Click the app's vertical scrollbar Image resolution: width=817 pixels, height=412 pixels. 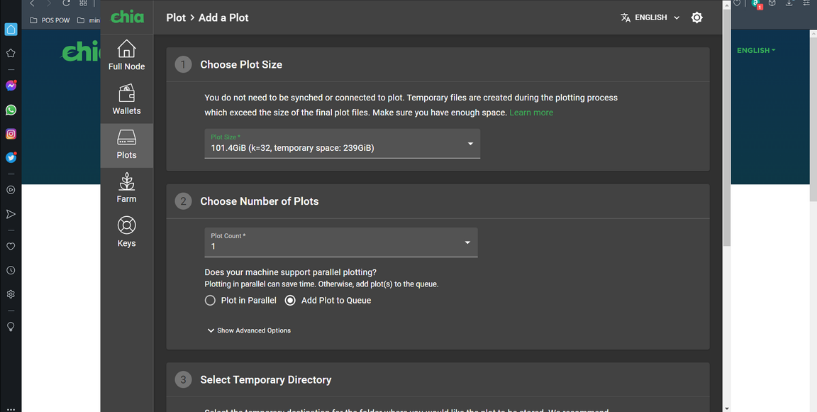pyautogui.click(x=726, y=120)
